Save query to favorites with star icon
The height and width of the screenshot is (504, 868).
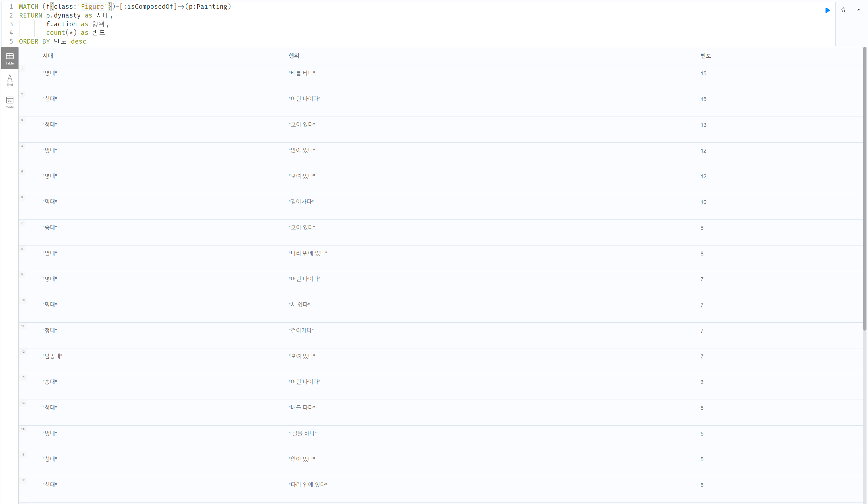[x=843, y=10]
